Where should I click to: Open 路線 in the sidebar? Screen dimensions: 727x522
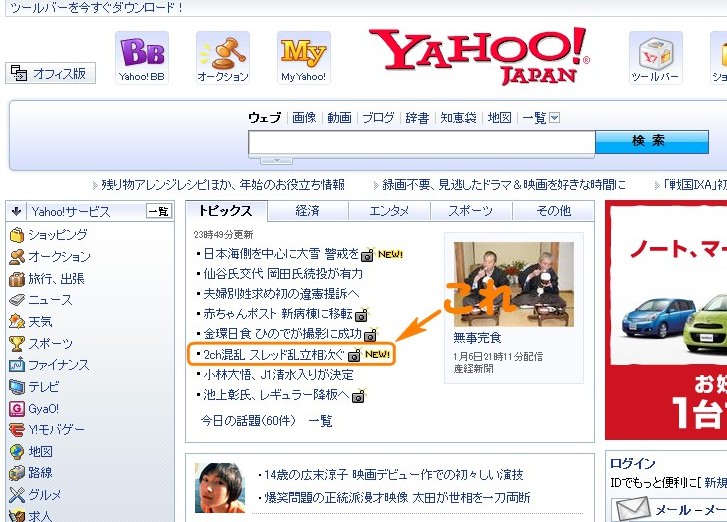coord(31,473)
